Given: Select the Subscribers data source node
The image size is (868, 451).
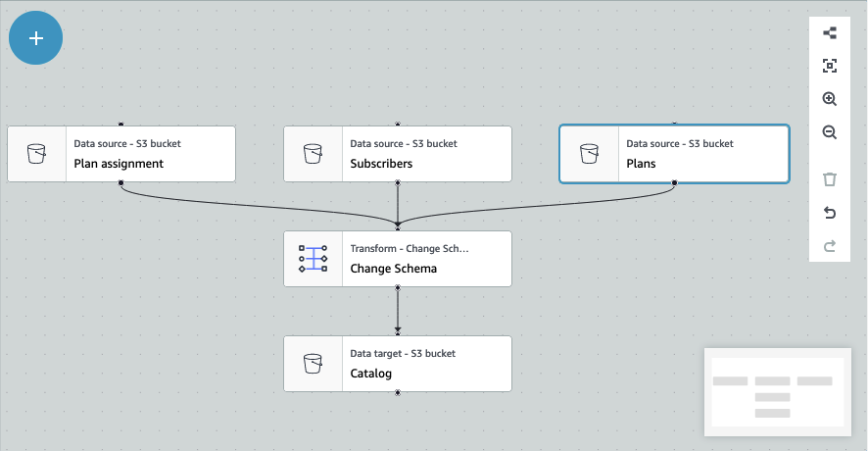Looking at the screenshot, I should 426,154.
